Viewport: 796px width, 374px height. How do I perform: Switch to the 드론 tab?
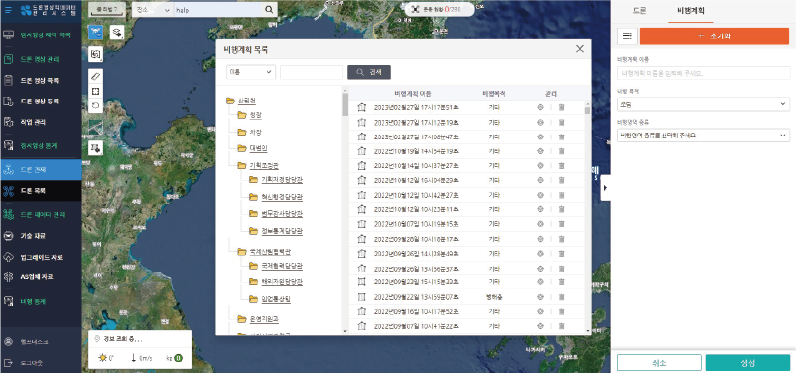coord(640,11)
